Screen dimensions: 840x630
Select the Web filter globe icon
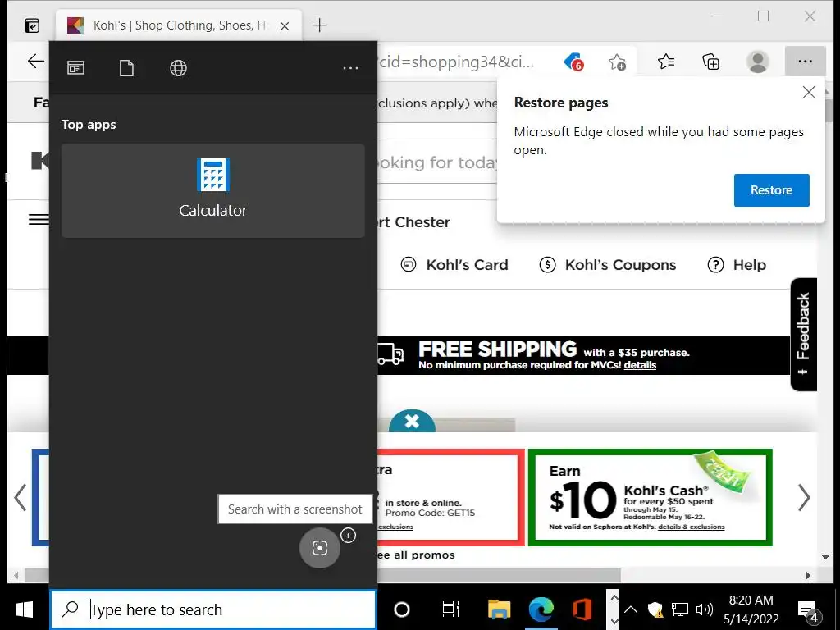(x=178, y=68)
